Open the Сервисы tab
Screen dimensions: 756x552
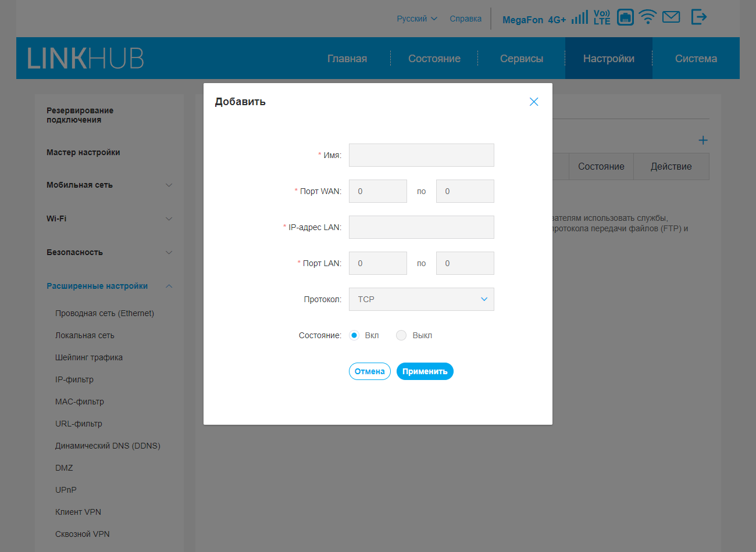coord(522,58)
